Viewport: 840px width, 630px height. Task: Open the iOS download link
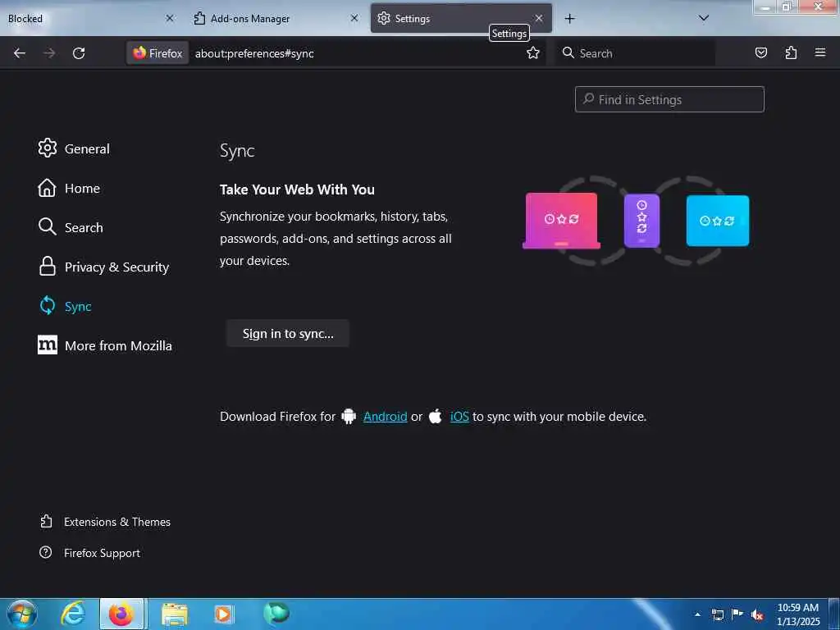(459, 416)
